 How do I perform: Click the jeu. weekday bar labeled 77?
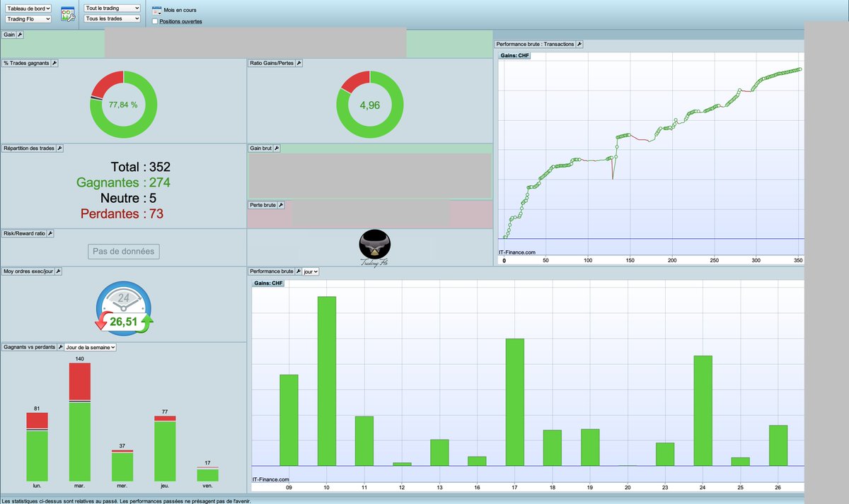click(x=165, y=448)
